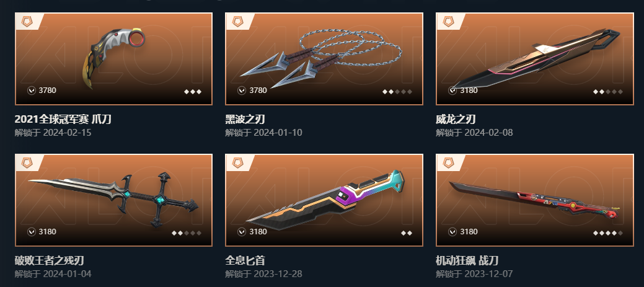
Task: Open the 机动狂飙 战刀 katana thumbnail
Action: point(535,200)
